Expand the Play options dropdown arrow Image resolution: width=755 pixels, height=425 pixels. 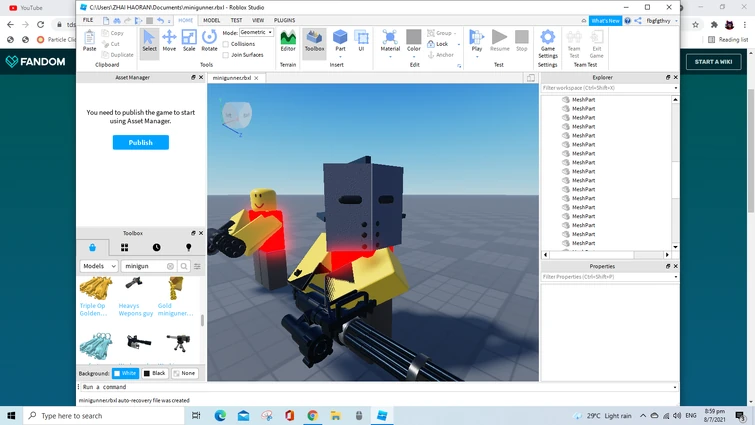477,56
